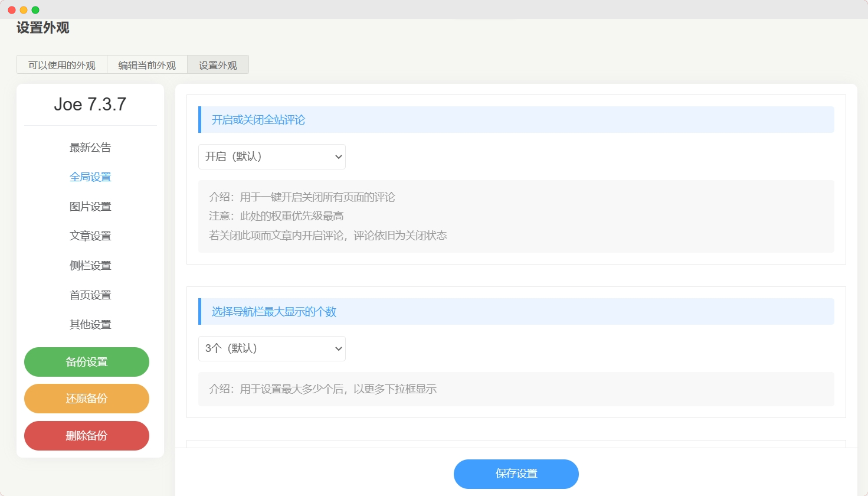Expand the 开启（默认）comments dropdown

(x=272, y=157)
